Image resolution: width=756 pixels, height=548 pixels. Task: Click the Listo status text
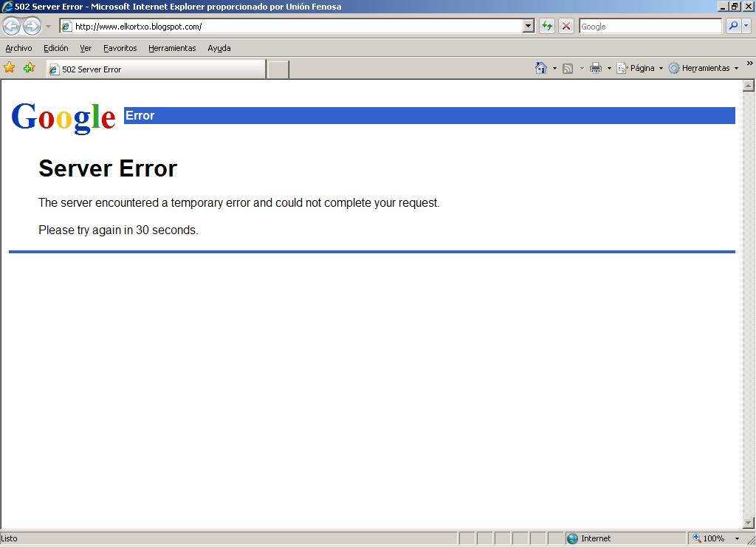(9, 538)
